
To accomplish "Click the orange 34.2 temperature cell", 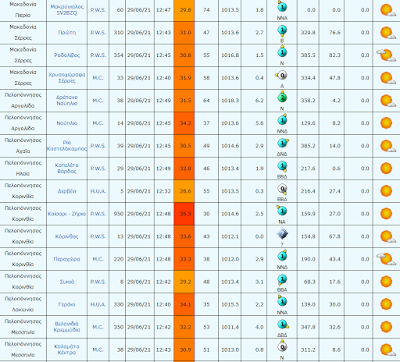I will [x=184, y=123].
